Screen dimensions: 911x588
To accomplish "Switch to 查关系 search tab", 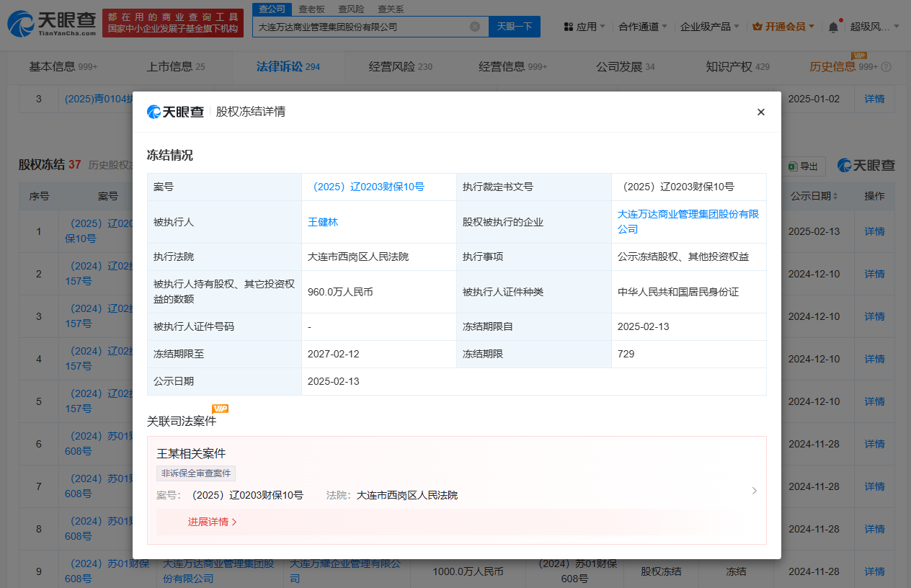I will click(391, 9).
